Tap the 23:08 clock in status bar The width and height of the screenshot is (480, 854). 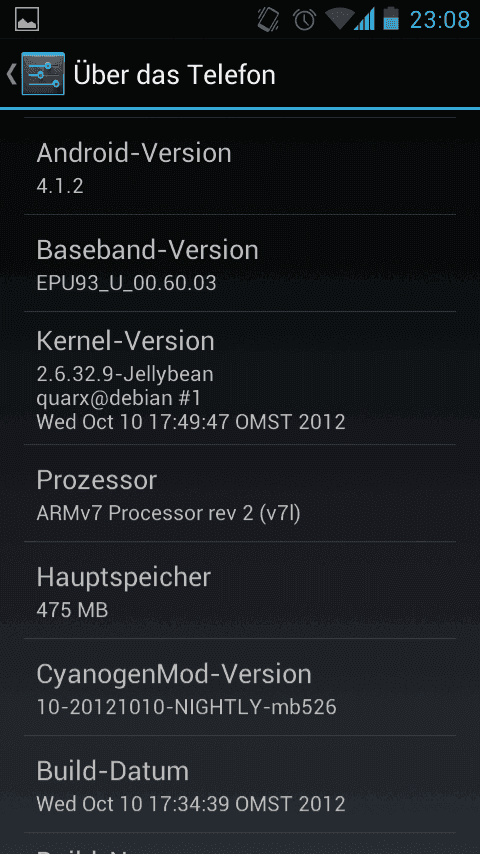tap(440, 20)
